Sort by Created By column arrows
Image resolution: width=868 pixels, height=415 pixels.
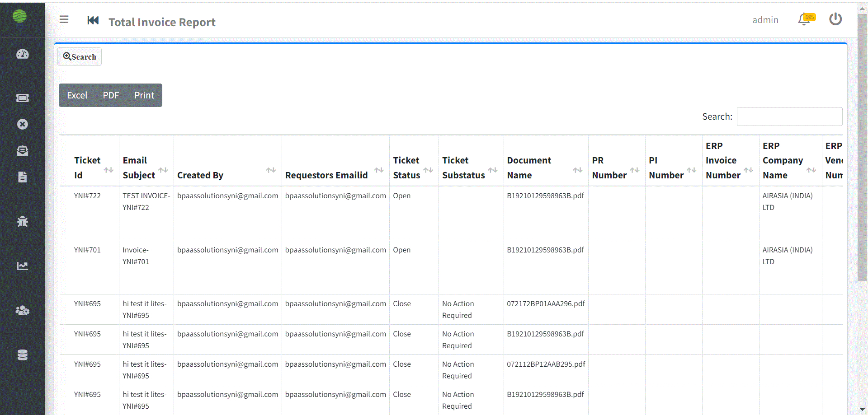coord(271,170)
